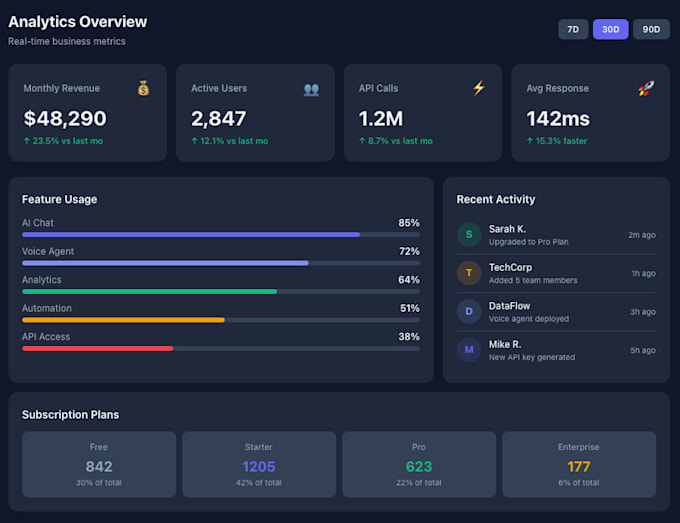
Task: Click the 2m ago timestamp
Action: point(642,235)
